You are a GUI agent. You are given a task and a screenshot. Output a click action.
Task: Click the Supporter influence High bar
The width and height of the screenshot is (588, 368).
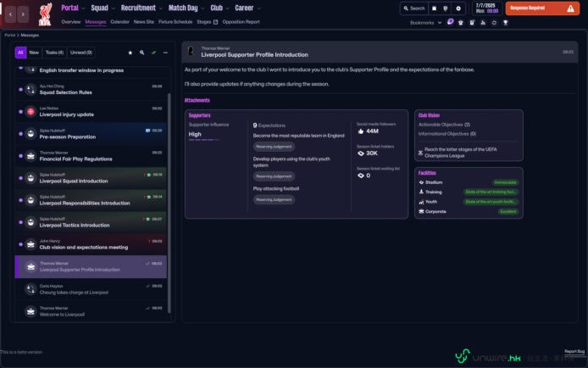point(204,140)
